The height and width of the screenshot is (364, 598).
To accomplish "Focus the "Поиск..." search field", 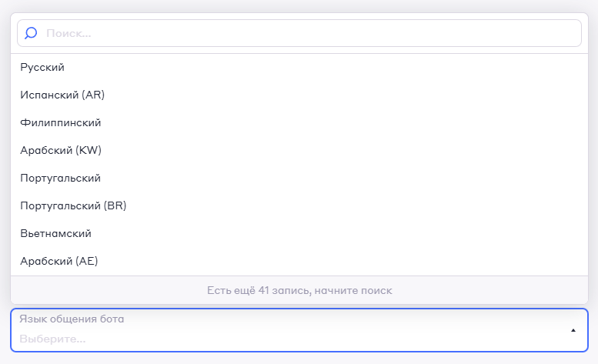I will (x=308, y=33).
